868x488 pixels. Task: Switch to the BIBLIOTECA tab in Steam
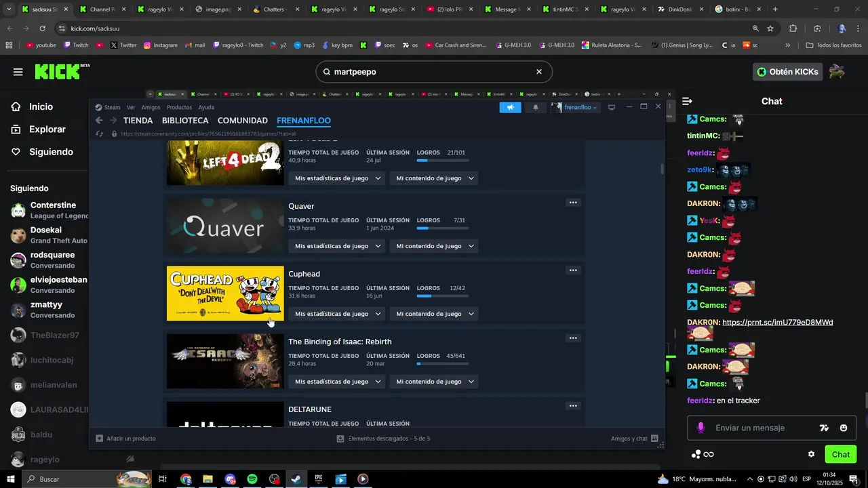coord(185,121)
